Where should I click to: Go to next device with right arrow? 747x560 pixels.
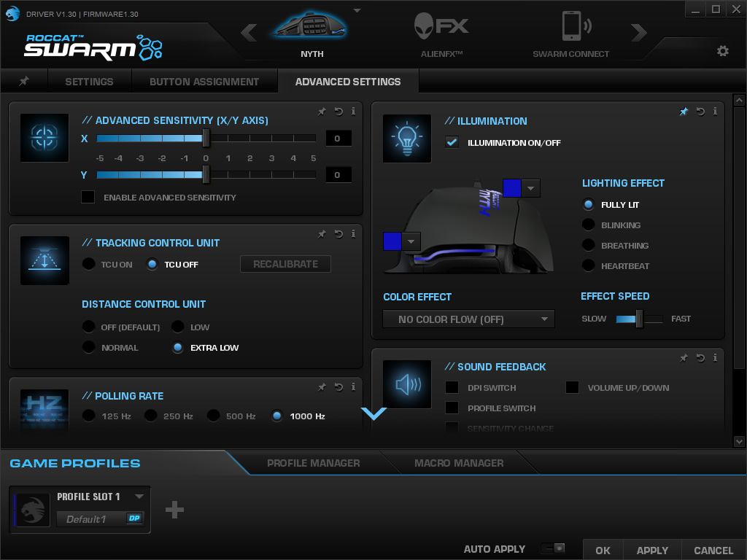[x=639, y=33]
